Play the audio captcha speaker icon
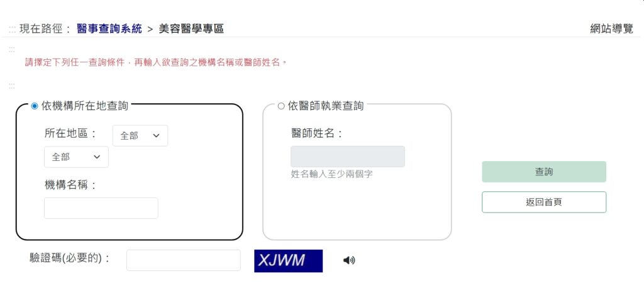 click(349, 260)
